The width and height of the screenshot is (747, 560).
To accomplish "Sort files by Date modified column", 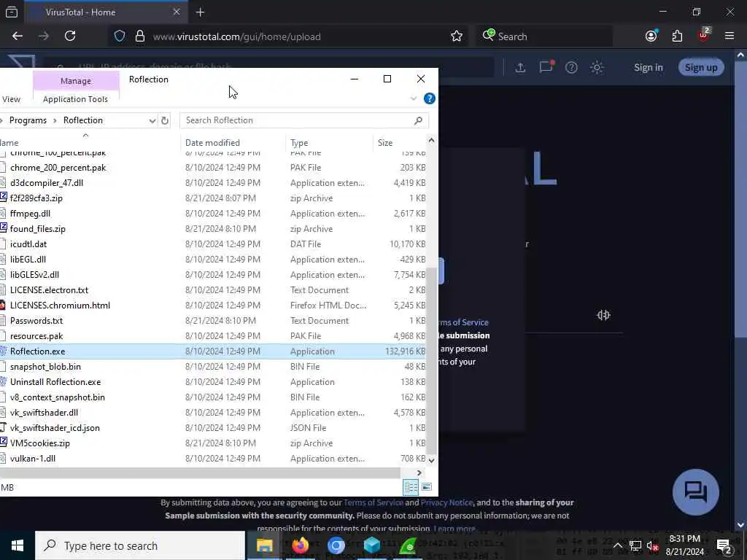I will pos(212,142).
